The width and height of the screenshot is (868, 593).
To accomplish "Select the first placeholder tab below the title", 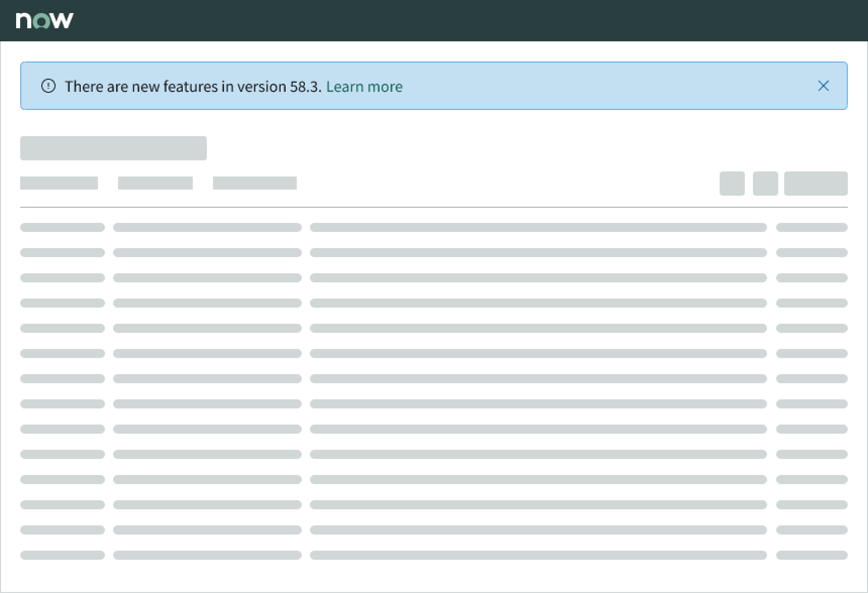I will pyautogui.click(x=59, y=183).
